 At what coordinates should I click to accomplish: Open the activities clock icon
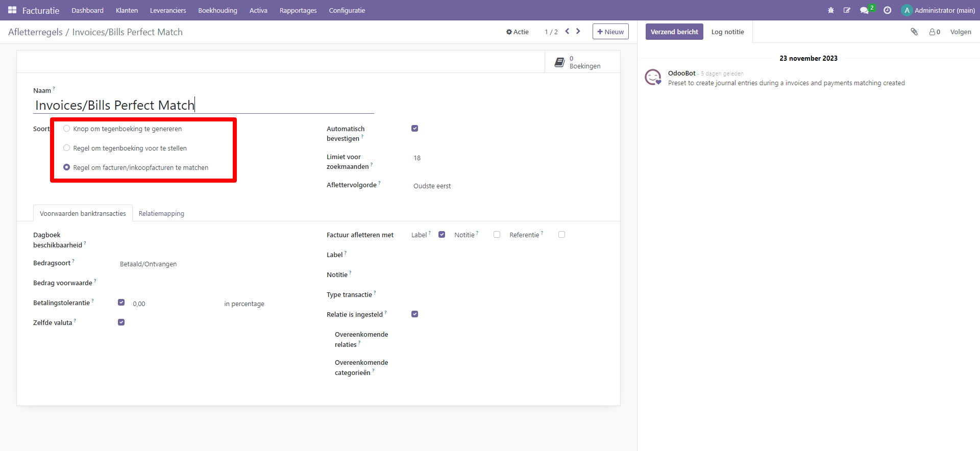pos(888,10)
